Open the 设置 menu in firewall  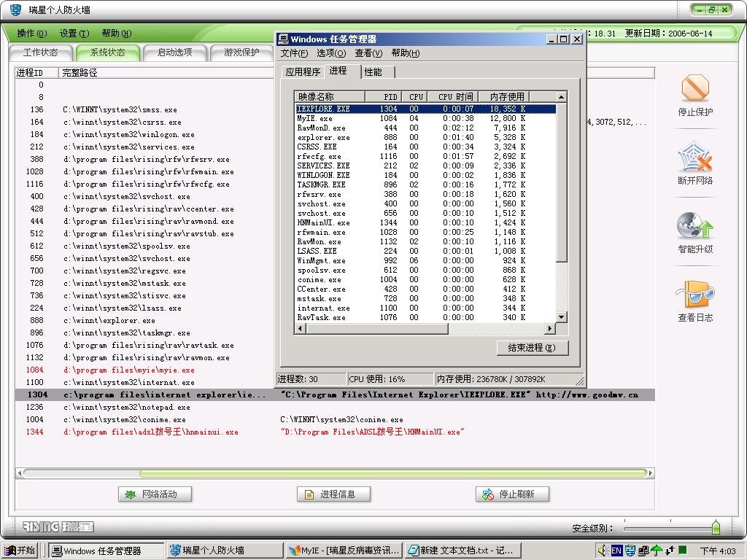(x=74, y=34)
